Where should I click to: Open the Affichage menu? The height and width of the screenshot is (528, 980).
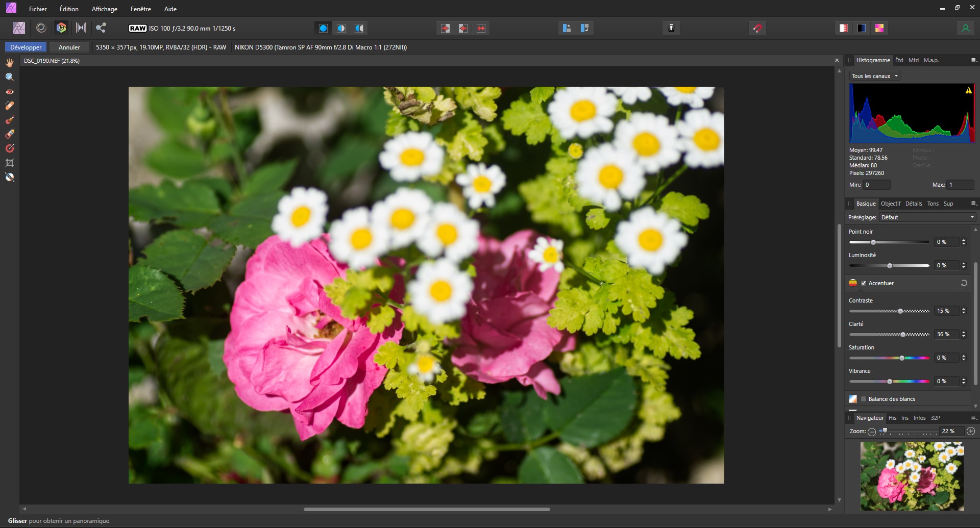[x=104, y=9]
